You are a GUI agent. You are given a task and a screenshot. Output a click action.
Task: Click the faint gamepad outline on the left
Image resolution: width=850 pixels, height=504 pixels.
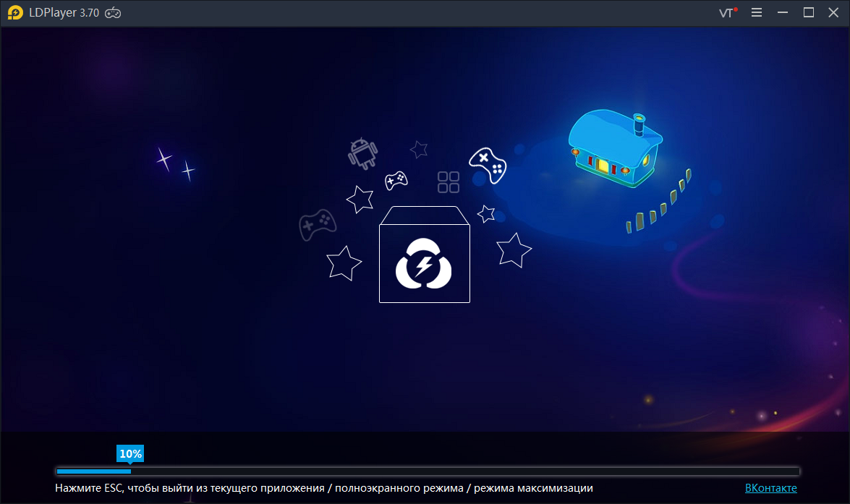point(317,223)
